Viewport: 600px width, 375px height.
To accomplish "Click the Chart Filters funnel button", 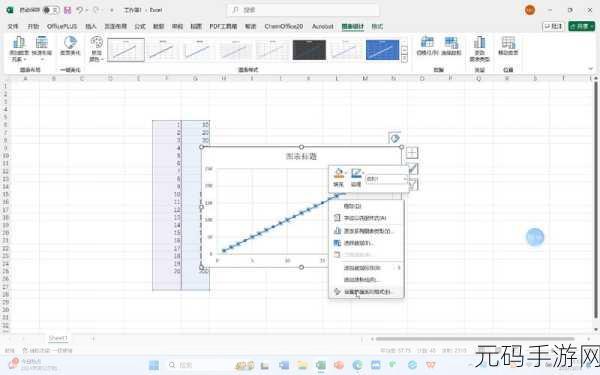I will point(412,184).
